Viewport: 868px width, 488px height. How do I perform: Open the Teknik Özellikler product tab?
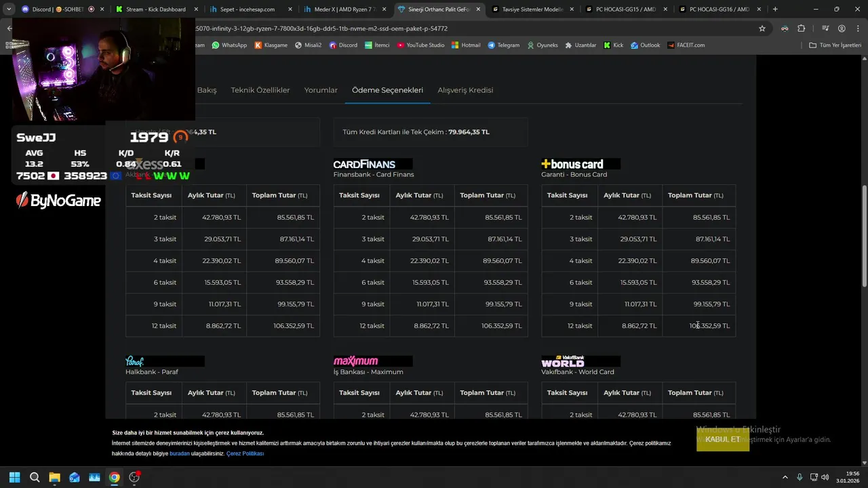click(260, 90)
